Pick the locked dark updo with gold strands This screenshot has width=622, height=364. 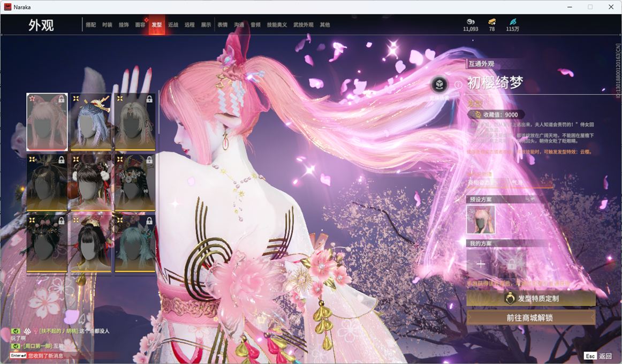(47, 183)
